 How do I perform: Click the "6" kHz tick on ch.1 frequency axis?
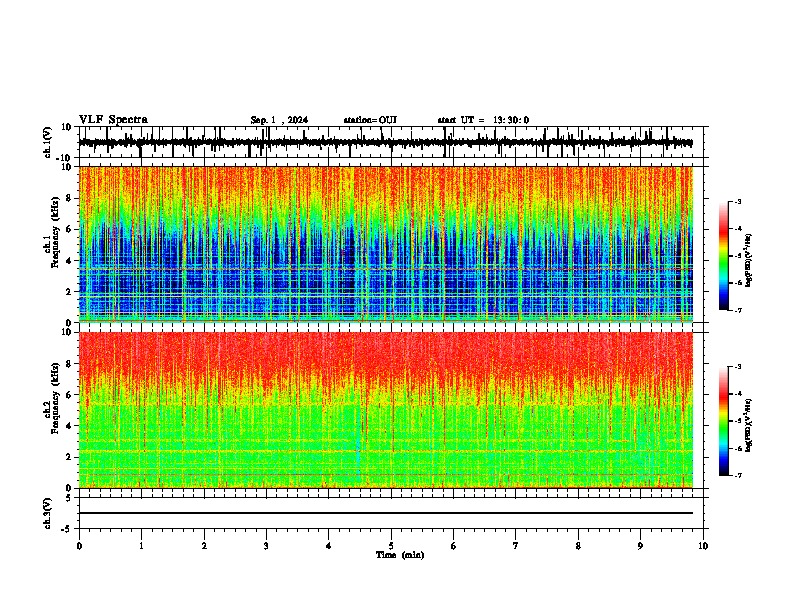70,229
